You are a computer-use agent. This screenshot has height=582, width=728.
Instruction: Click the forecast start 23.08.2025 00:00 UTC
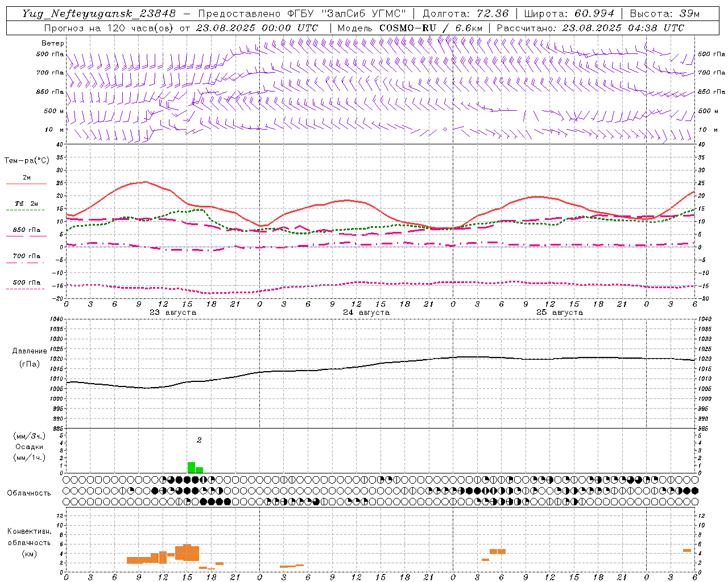click(257, 28)
